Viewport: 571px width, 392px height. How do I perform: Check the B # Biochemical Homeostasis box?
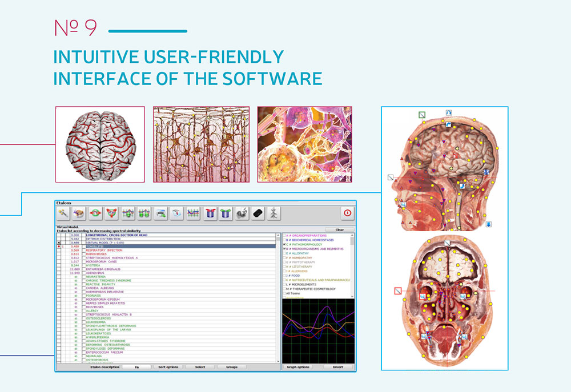click(x=284, y=240)
